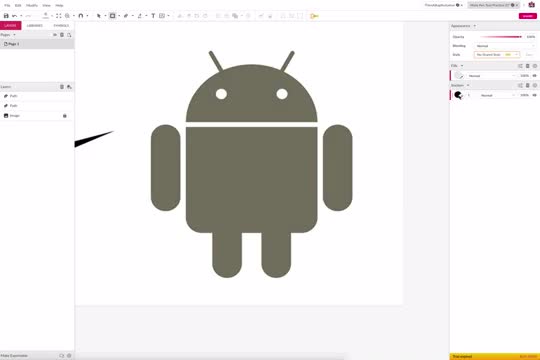Switch to the Symbols tab
Viewport: 540px width, 360px height.
(x=61, y=25)
